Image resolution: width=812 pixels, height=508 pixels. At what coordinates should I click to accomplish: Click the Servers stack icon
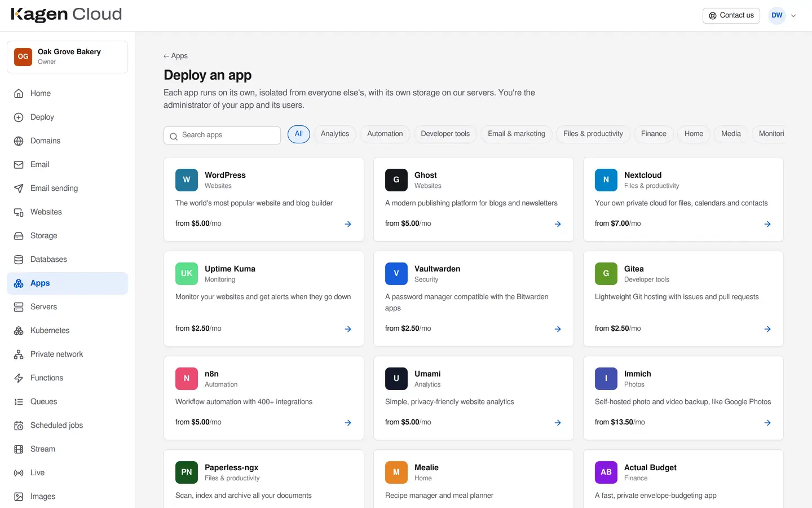[19, 307]
